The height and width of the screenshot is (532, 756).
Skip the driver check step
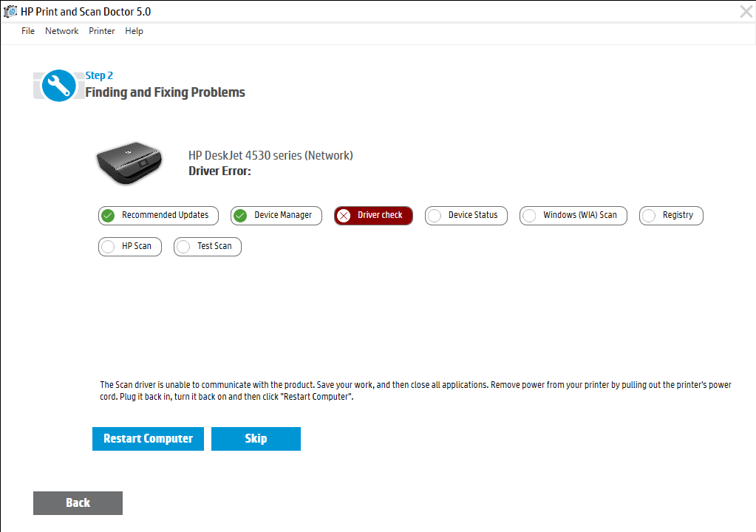pyautogui.click(x=256, y=438)
